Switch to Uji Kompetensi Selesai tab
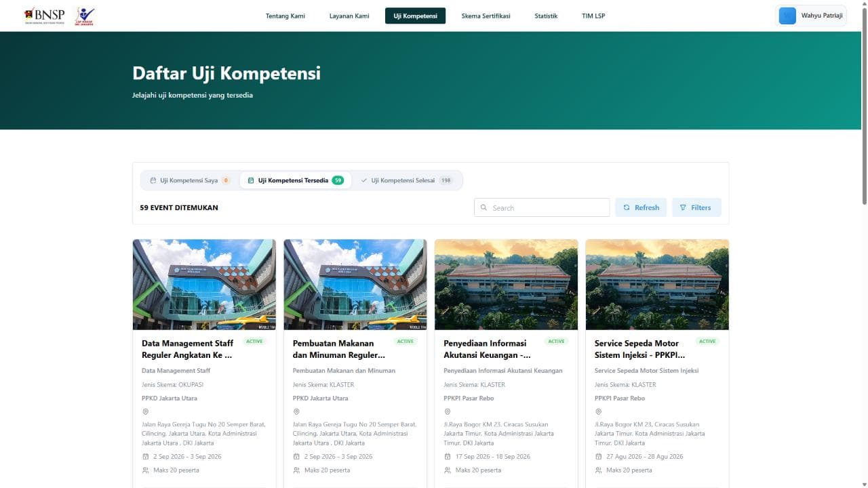 point(407,180)
